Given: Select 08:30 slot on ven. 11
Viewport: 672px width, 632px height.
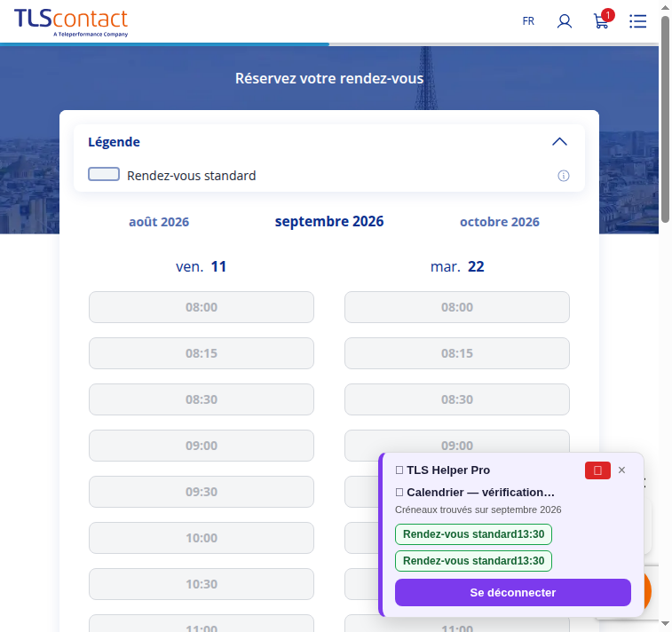Looking at the screenshot, I should pos(202,399).
